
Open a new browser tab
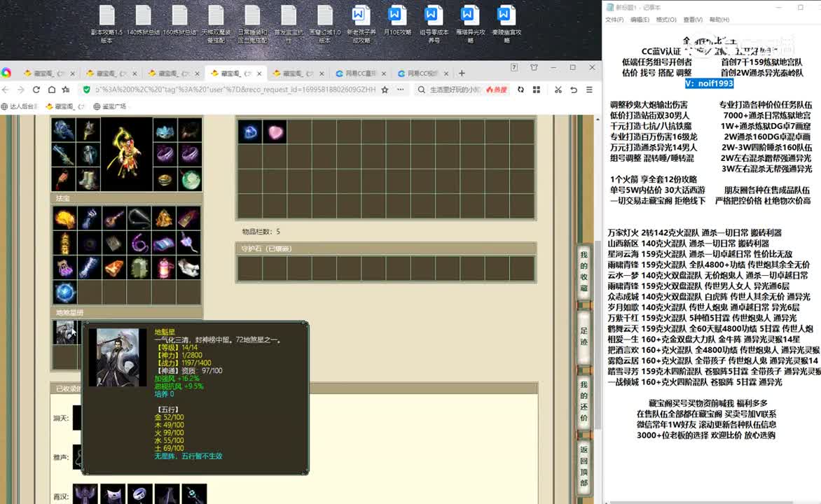(x=462, y=73)
